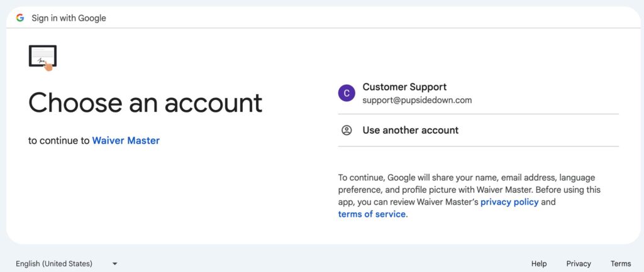The width and height of the screenshot is (644, 272).
Task: Click the "Choose an account" heading
Action: [145, 102]
